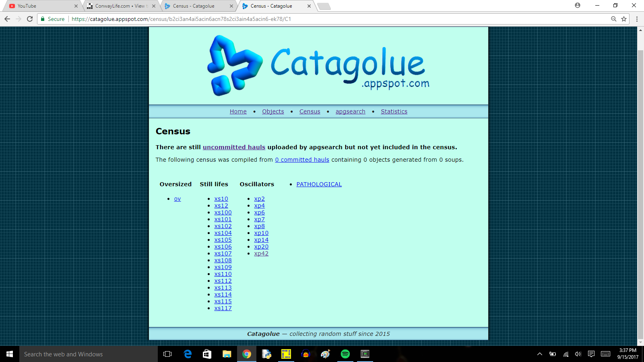Open the Chrome three-dot menu
Image resolution: width=644 pixels, height=362 pixels.
(x=637, y=19)
